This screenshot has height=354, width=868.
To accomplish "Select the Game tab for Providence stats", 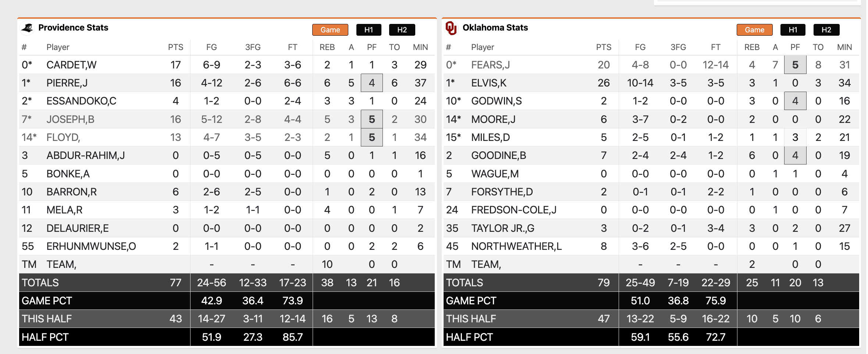I will coord(330,30).
